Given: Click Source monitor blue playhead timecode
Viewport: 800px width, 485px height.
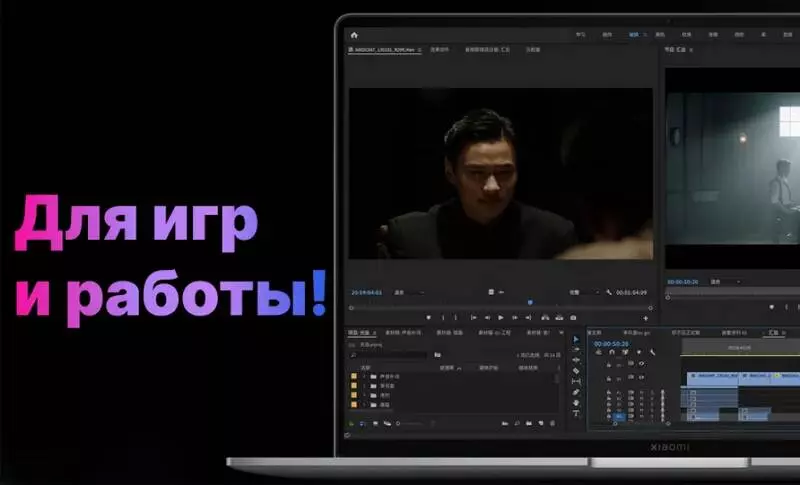Looking at the screenshot, I should (367, 292).
